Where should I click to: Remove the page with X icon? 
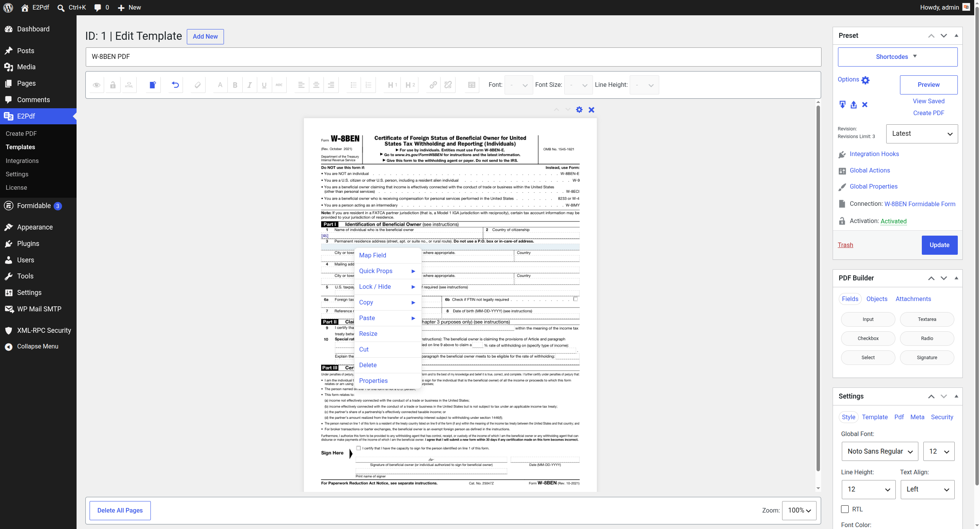(x=591, y=110)
